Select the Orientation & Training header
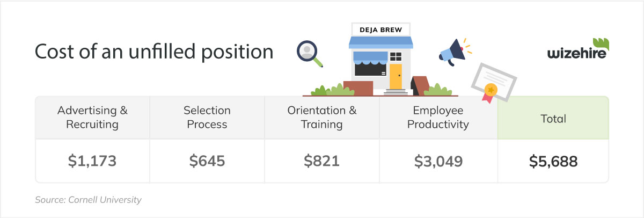The width and height of the screenshot is (644, 218). 321,117
